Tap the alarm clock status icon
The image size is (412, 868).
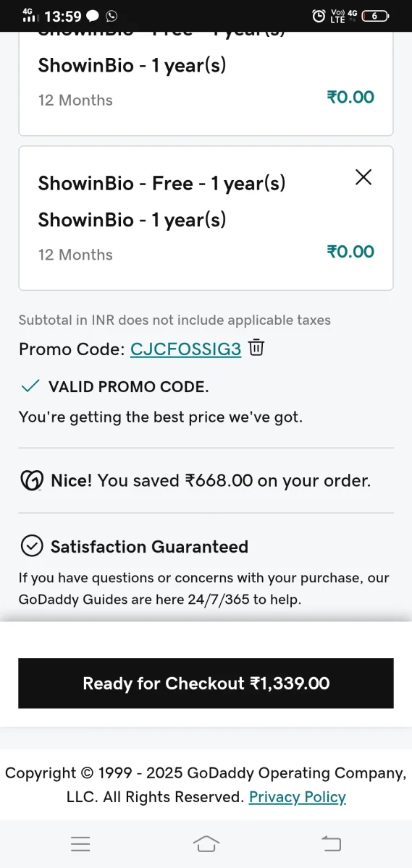319,15
